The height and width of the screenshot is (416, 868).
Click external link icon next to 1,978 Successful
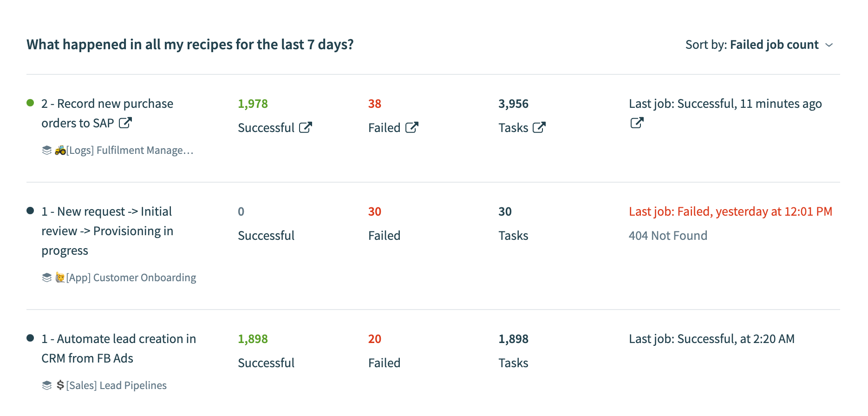click(x=306, y=128)
